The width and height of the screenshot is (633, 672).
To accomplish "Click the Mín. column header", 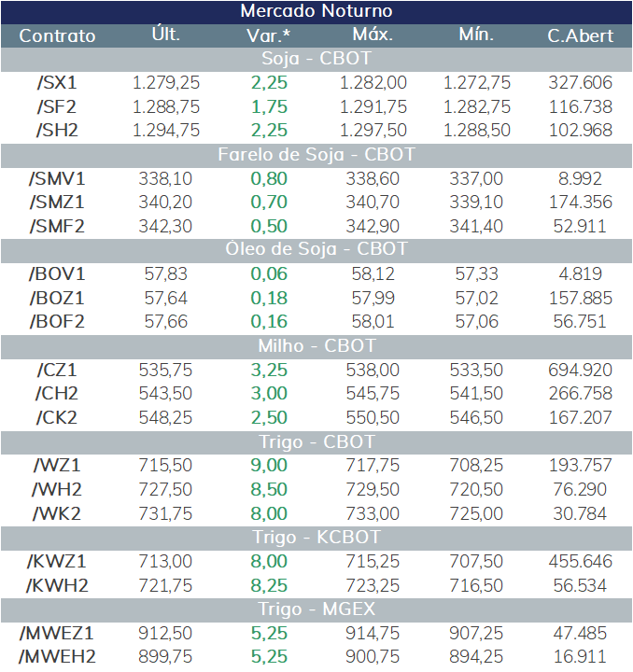I will (476, 35).
